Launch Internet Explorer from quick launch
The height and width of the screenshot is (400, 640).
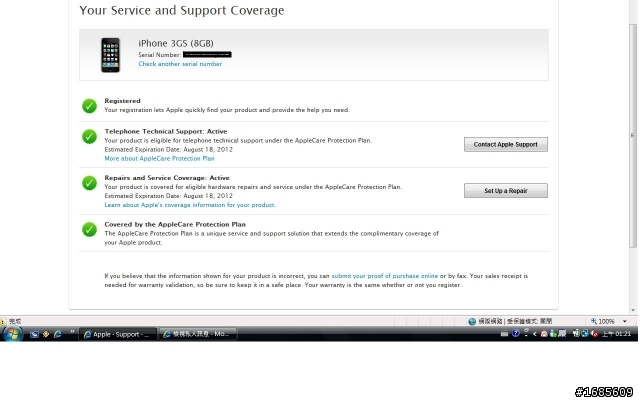pyautogui.click(x=58, y=334)
